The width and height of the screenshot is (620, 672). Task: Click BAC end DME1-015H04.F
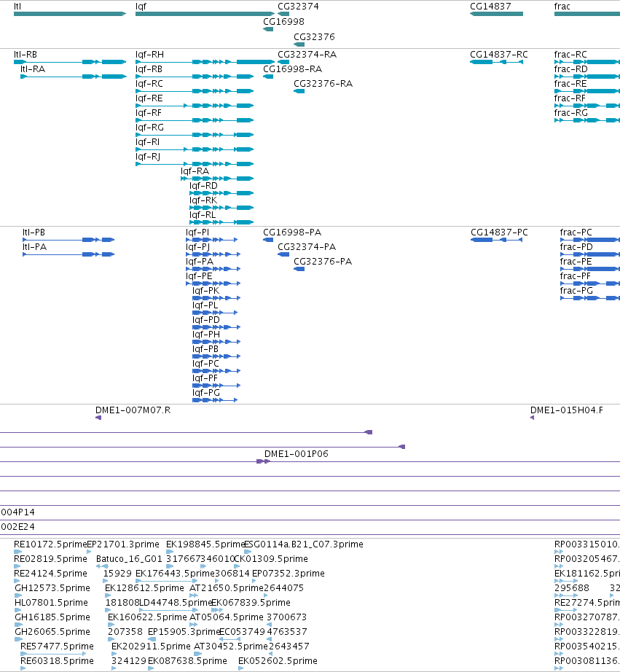[532, 418]
